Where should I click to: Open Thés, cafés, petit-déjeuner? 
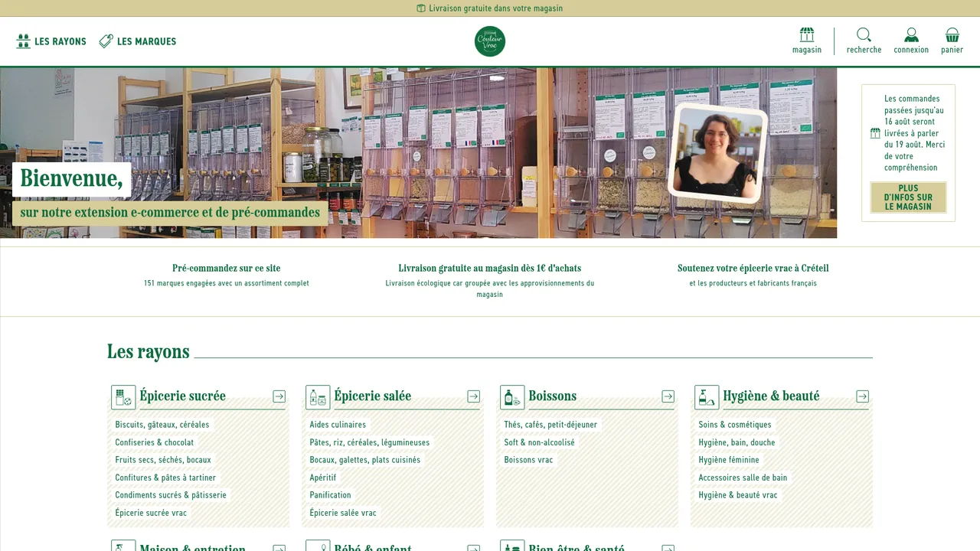[550, 425]
